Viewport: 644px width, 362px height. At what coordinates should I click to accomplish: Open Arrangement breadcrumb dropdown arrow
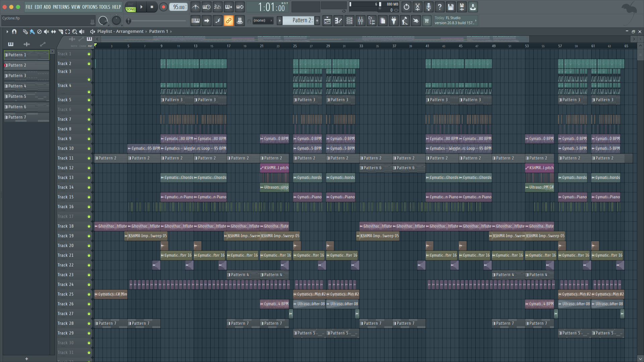(146, 32)
